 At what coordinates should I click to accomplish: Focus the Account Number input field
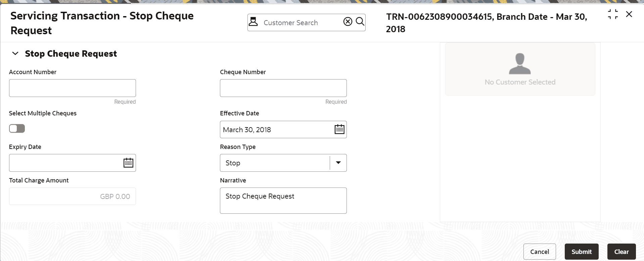click(x=73, y=88)
